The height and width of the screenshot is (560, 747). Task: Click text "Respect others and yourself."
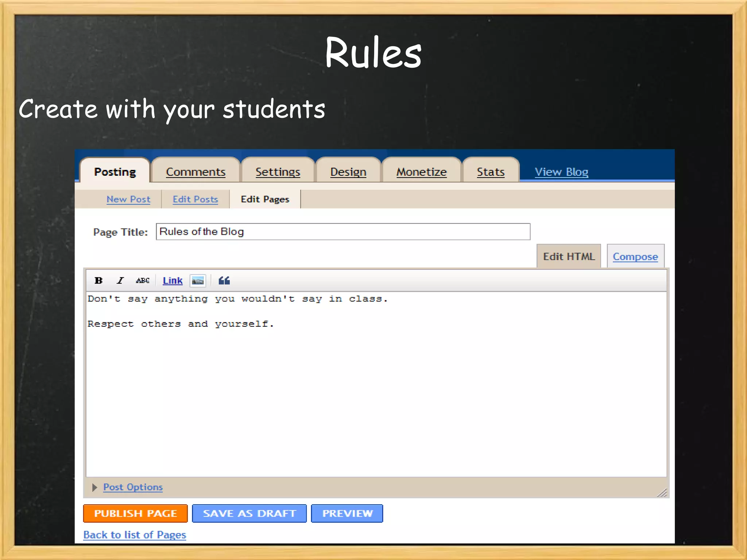click(181, 324)
